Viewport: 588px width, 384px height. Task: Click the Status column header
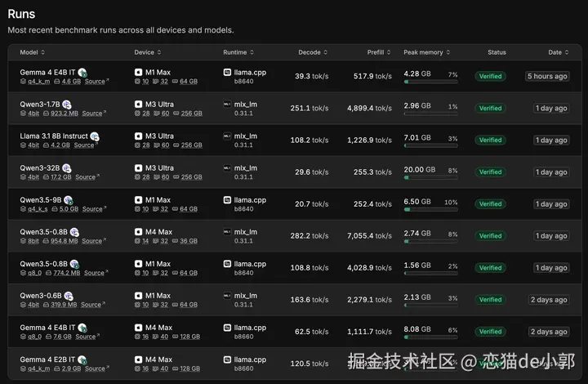click(x=497, y=52)
